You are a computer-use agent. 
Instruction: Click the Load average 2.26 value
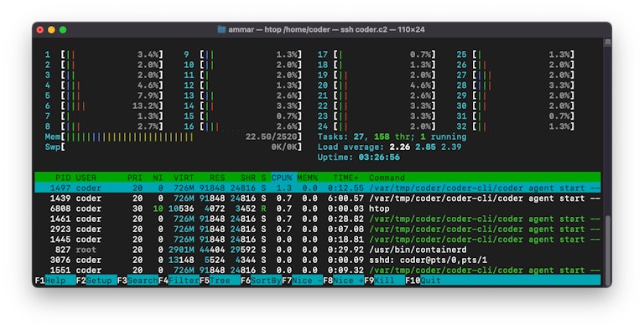(400, 147)
